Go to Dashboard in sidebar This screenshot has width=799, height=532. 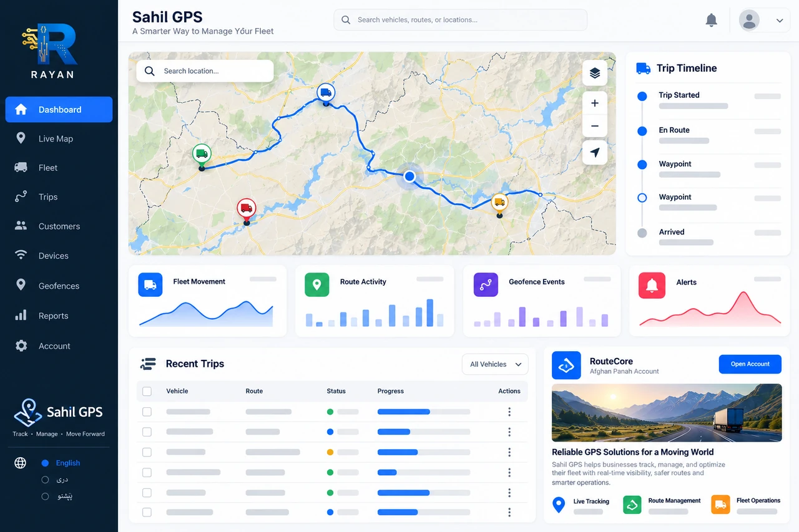[59, 109]
